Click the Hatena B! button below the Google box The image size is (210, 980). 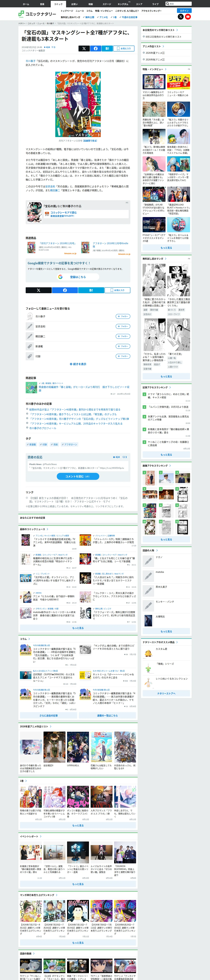point(91,290)
